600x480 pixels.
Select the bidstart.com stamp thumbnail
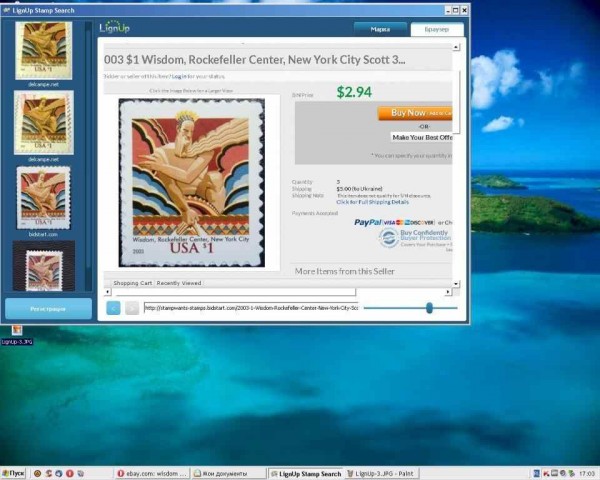(43, 198)
